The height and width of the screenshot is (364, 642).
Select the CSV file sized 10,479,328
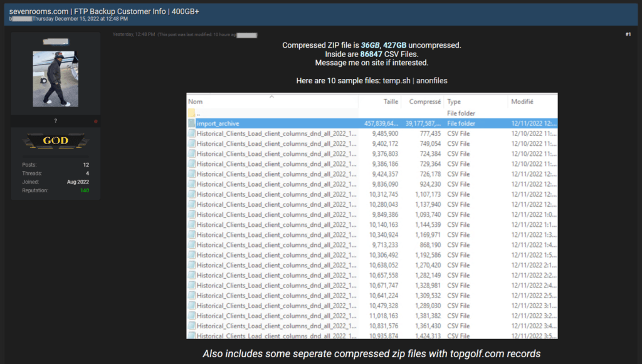[x=372, y=306]
